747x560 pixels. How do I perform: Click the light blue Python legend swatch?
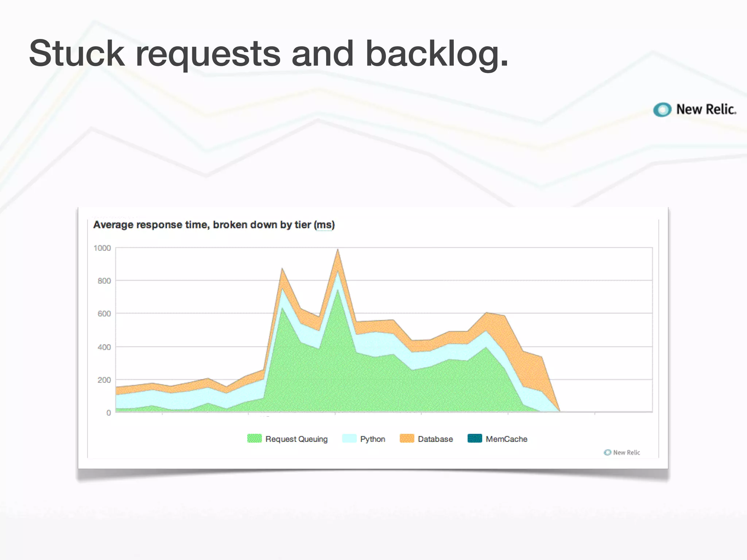tap(349, 439)
